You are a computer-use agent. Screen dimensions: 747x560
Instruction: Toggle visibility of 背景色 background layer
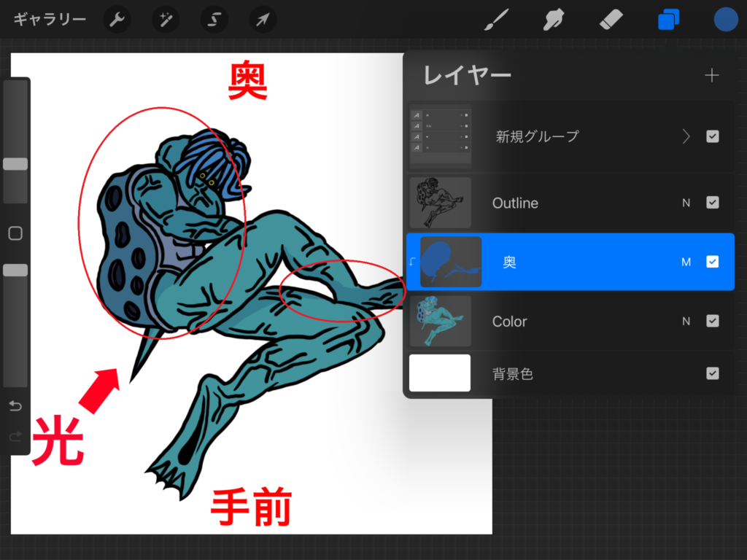pyautogui.click(x=713, y=373)
